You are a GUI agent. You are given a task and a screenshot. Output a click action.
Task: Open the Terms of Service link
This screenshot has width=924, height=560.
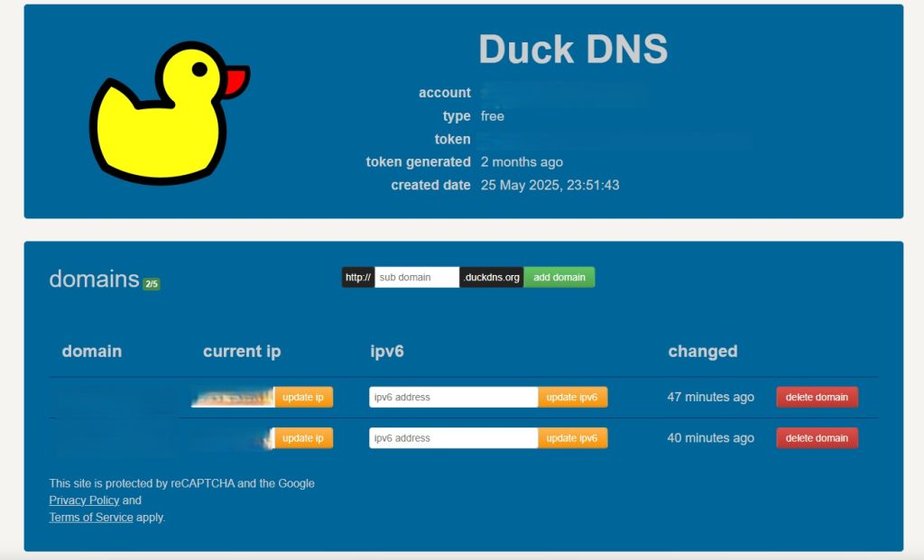[x=91, y=517]
